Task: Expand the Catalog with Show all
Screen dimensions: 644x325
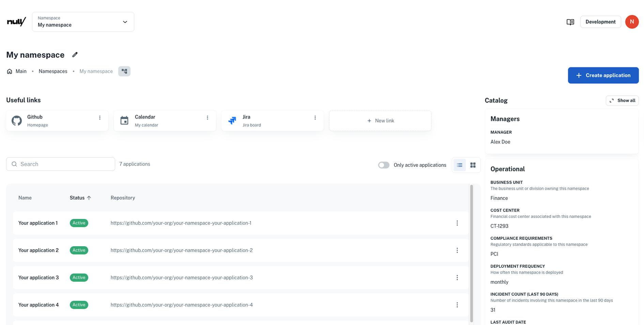Action: [622, 100]
